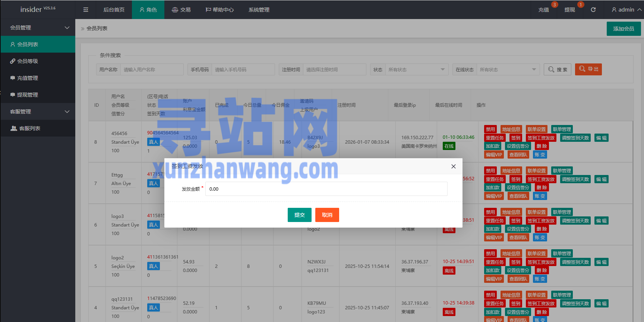644x322 pixels.
Task: Open 充值管理 in the sidebar
Action: click(x=28, y=78)
